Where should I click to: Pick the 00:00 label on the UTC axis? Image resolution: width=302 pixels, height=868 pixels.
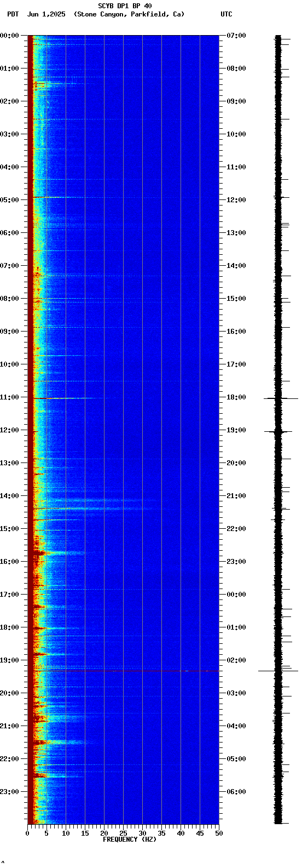pos(236,595)
